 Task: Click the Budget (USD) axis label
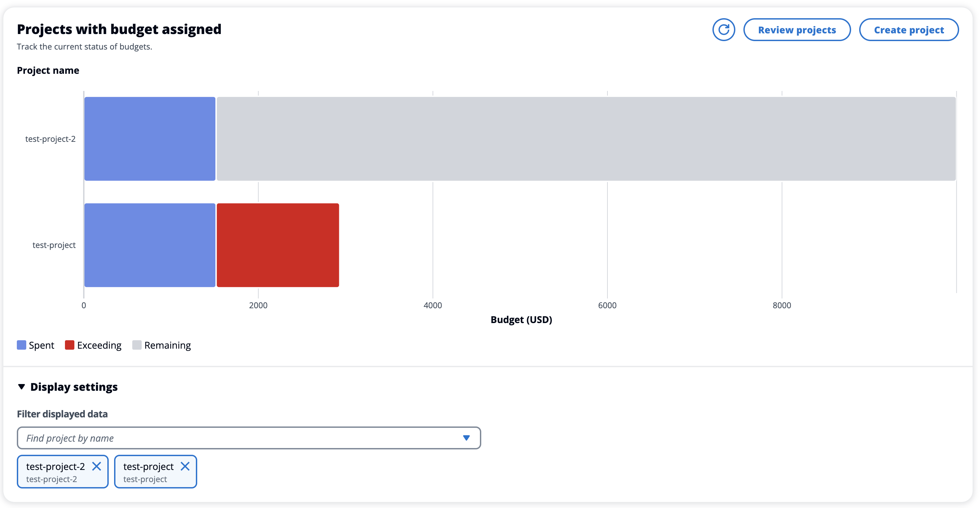coord(521,319)
